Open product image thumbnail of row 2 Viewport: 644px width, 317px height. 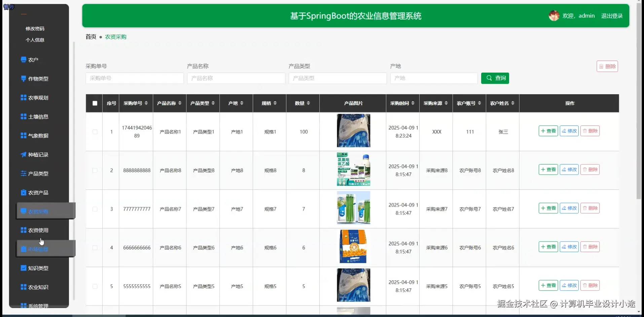point(353,169)
